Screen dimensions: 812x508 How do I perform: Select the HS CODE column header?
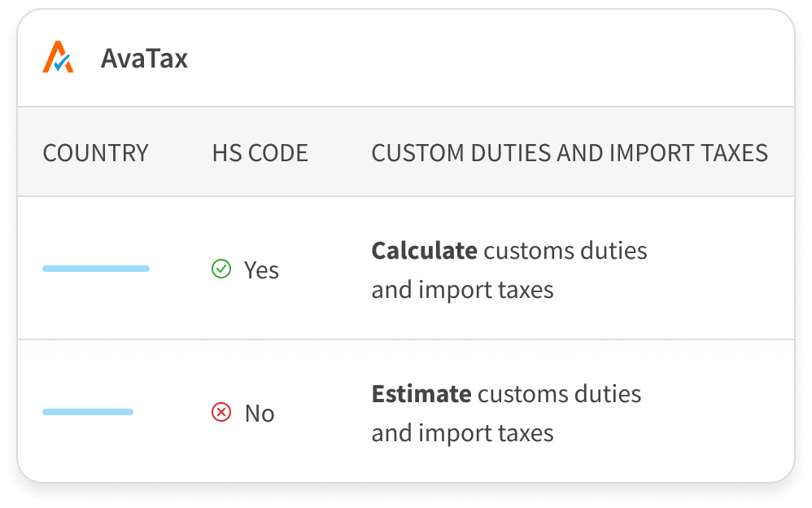[x=260, y=152]
